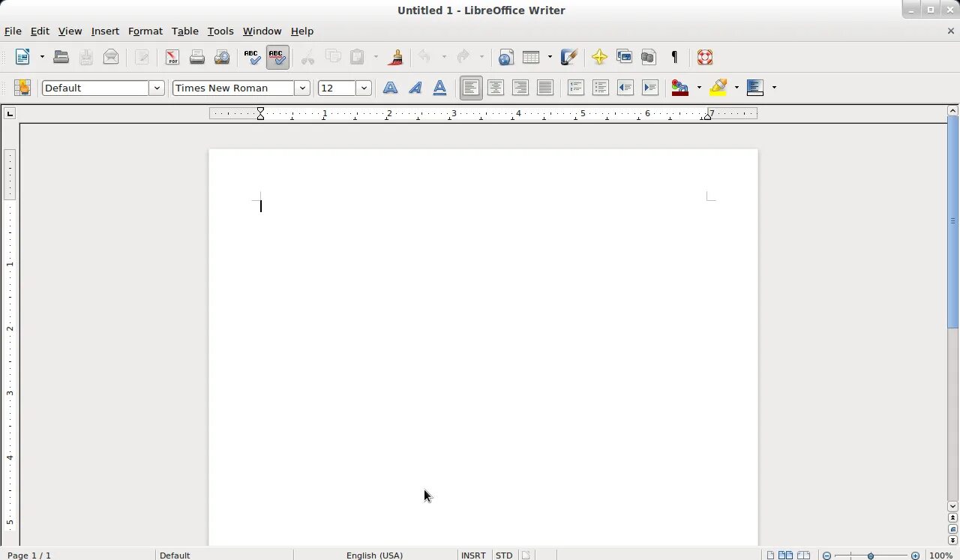The image size is (960, 560).
Task: Open the View menu
Action: 70,31
